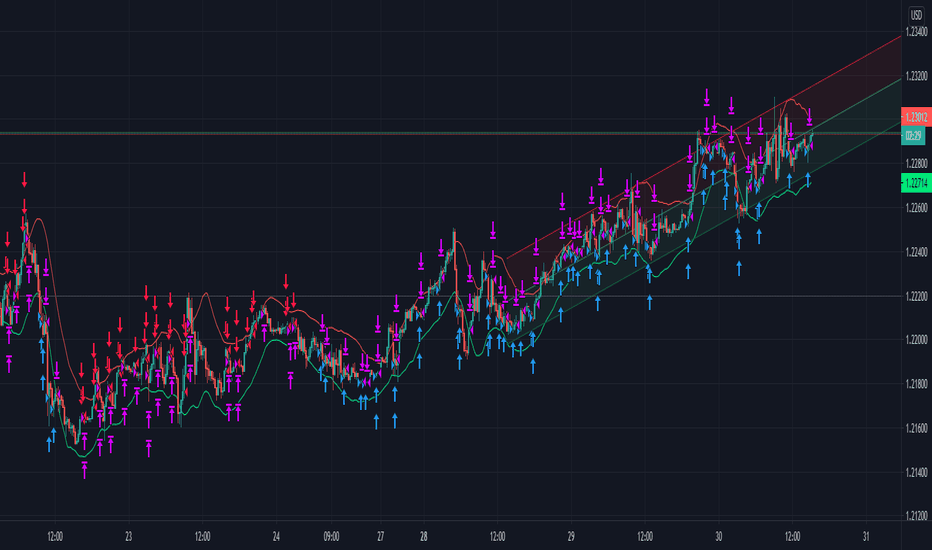Viewport: 932px width, 550px height.
Task: Click the 1.23200 price axis value
Action: 917,76
